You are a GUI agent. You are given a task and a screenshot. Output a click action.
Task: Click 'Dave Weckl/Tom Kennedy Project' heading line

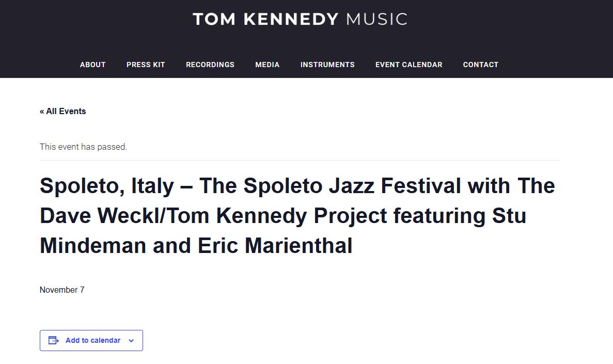(213, 215)
